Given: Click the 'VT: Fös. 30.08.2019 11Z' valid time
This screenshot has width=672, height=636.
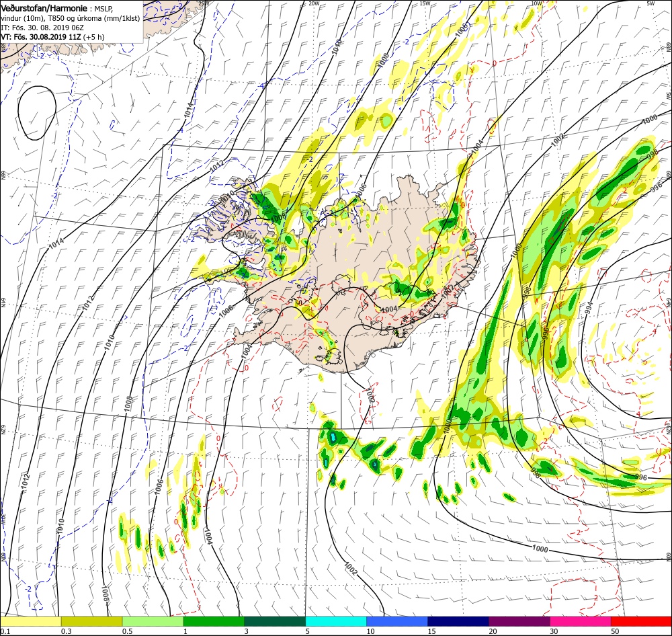Looking at the screenshot, I should 41,37.
